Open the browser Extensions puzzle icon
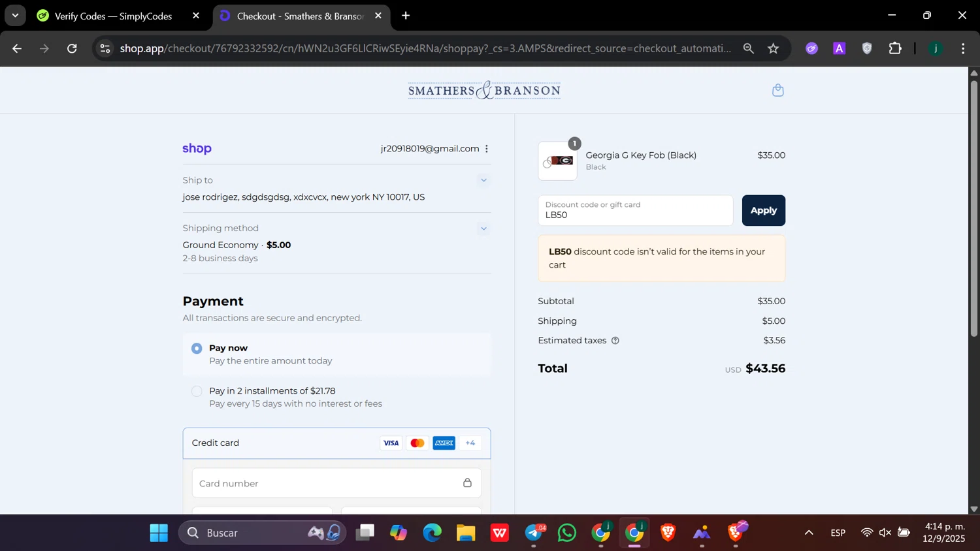Screen dimensions: 980x551 click(895, 48)
